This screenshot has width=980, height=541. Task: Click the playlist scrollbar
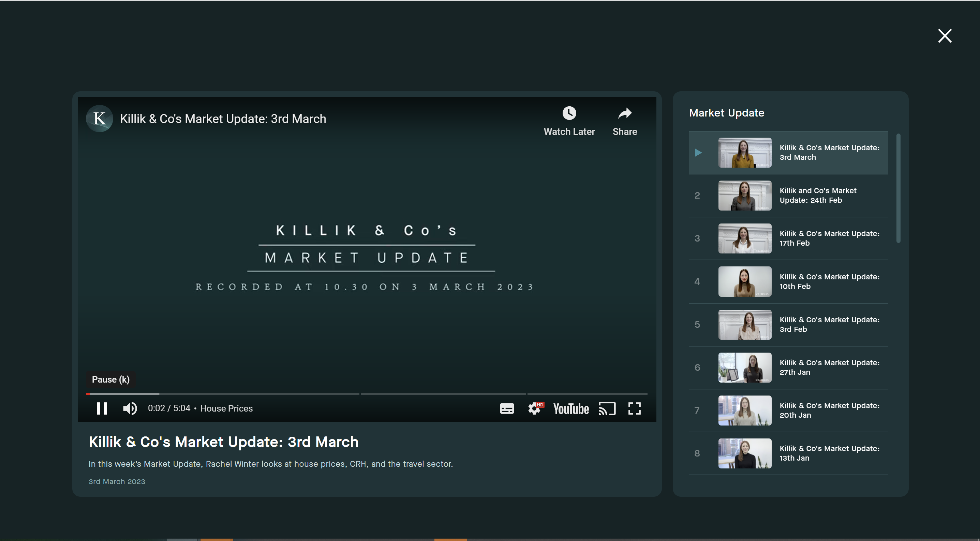coord(898,188)
